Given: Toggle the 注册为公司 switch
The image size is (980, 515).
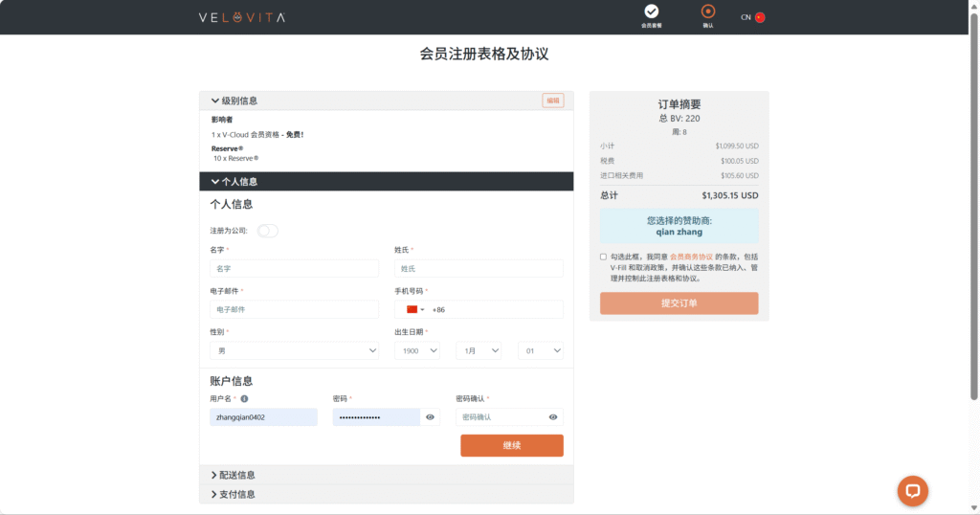Looking at the screenshot, I should pyautogui.click(x=267, y=231).
